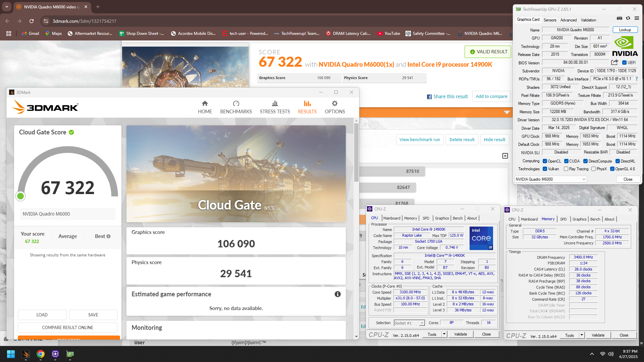Open SPD tab in right CPU-Z
The image size is (644, 362).
coord(563,219)
